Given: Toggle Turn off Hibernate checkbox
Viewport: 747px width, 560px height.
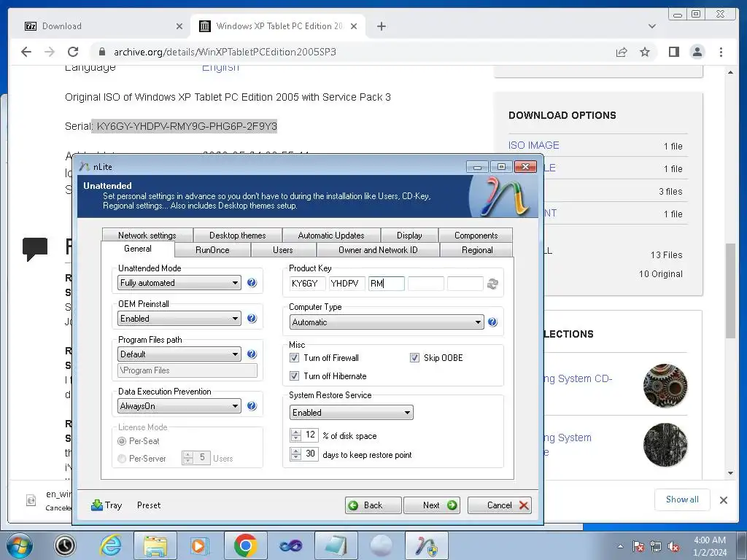Looking at the screenshot, I should [295, 376].
